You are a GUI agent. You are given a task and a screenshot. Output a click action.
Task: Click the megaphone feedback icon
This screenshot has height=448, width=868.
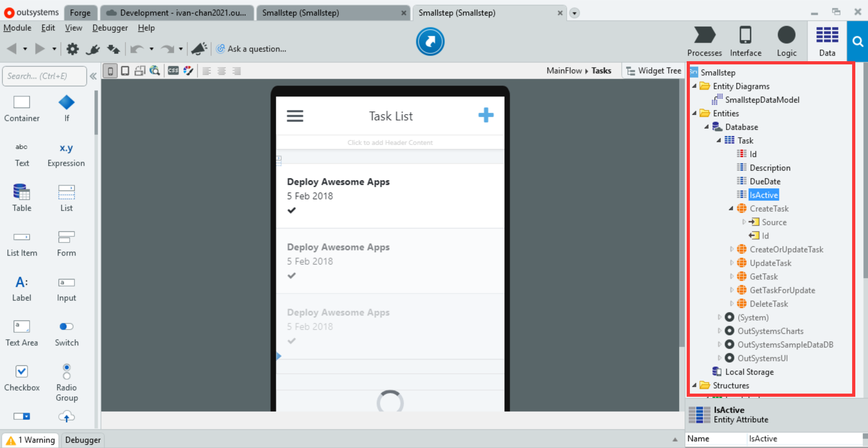click(x=199, y=49)
